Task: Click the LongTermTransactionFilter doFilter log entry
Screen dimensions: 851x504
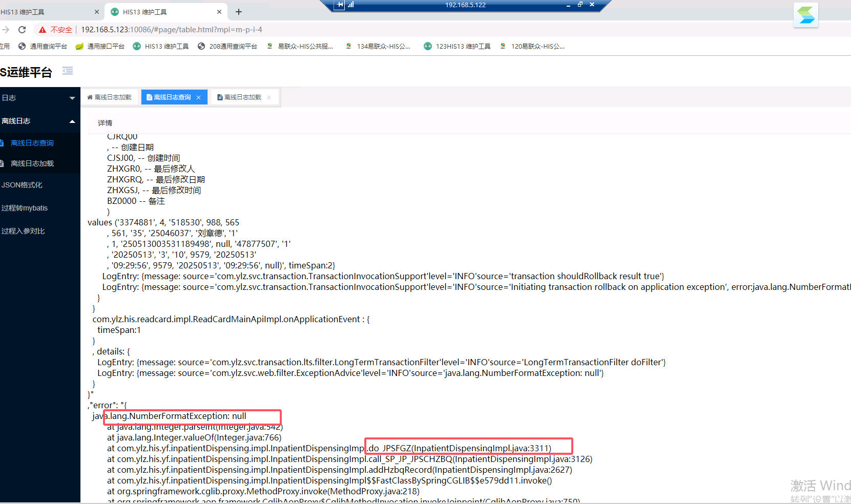Action: (381, 362)
